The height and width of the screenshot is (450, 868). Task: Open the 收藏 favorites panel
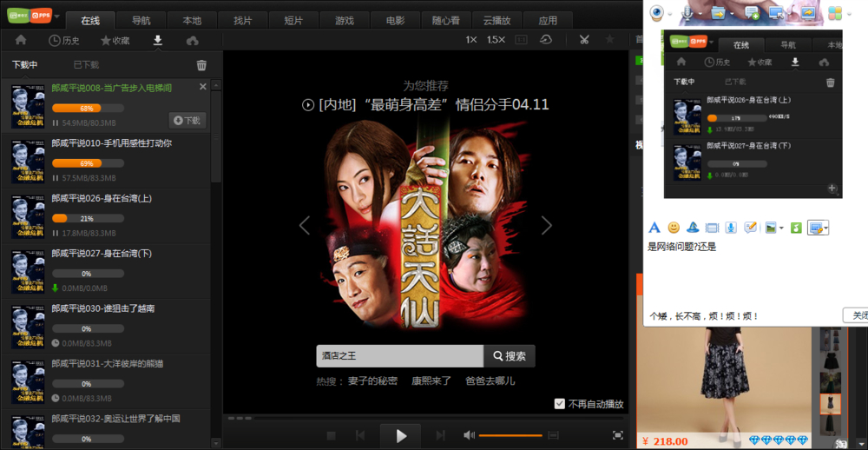coord(115,41)
